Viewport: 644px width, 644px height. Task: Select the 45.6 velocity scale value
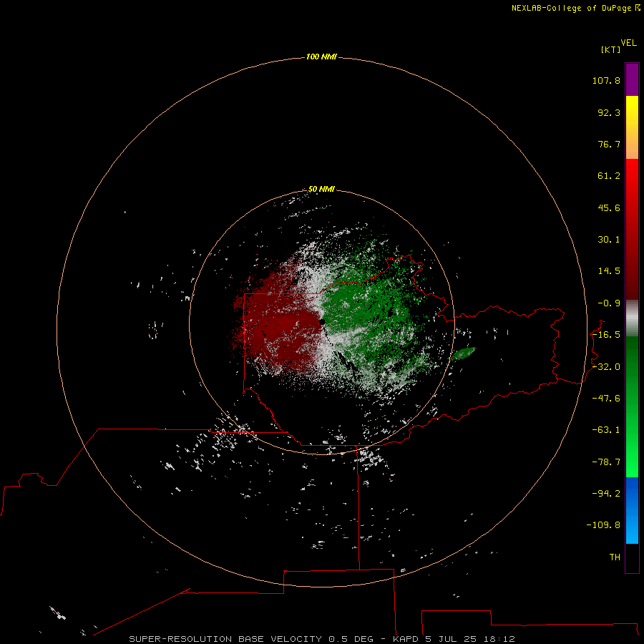[609, 208]
